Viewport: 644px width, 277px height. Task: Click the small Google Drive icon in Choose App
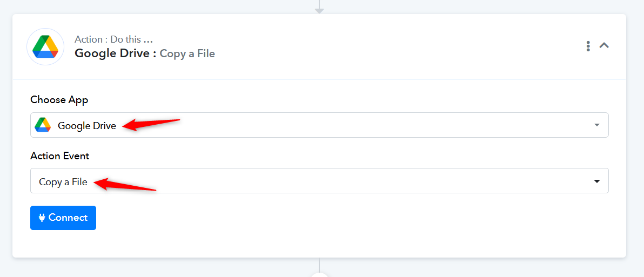point(43,125)
